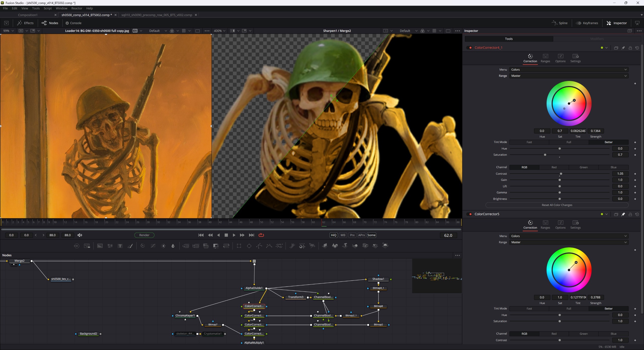The width and height of the screenshot is (644, 350).
Task: Add a Merge tool from the toolbar
Action: [186, 246]
